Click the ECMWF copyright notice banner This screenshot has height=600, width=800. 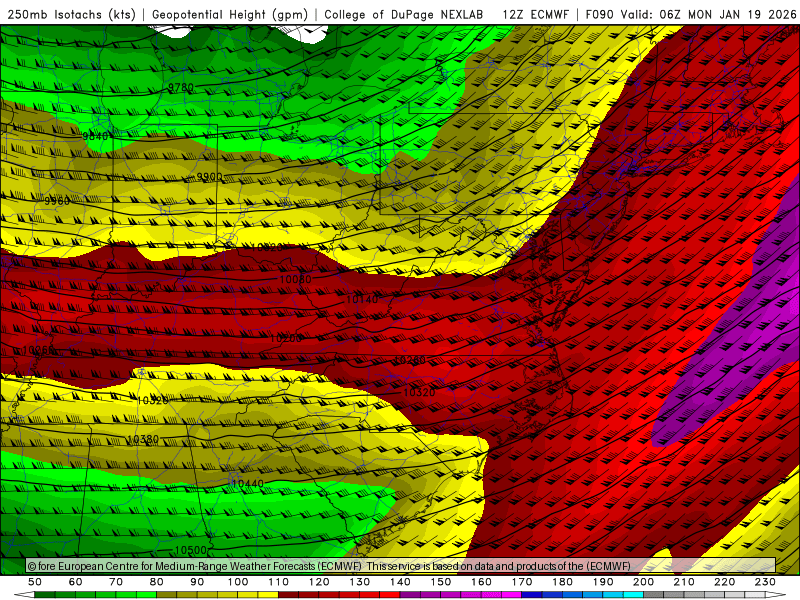(401, 566)
